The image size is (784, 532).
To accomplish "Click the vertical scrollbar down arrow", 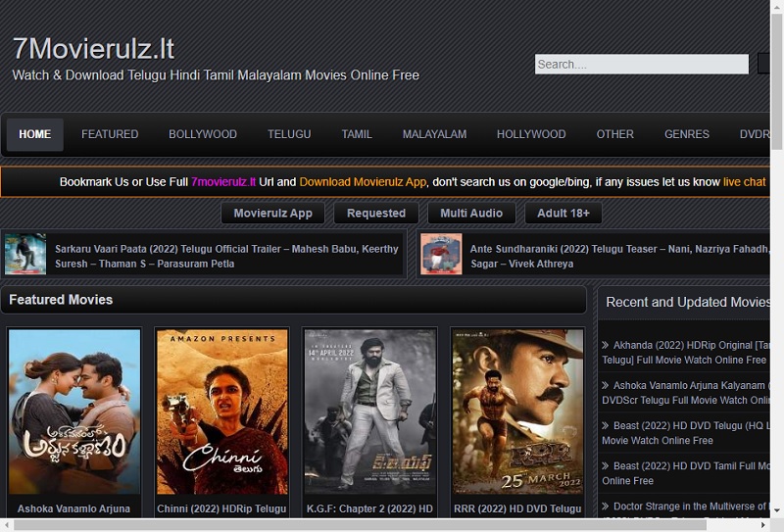I will click(776, 511).
